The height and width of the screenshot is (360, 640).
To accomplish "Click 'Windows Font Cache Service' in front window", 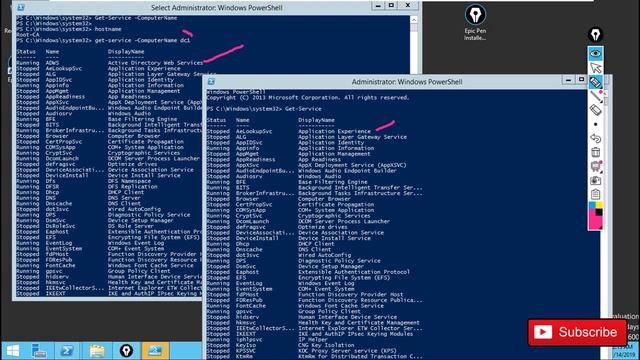I will (x=341, y=306).
